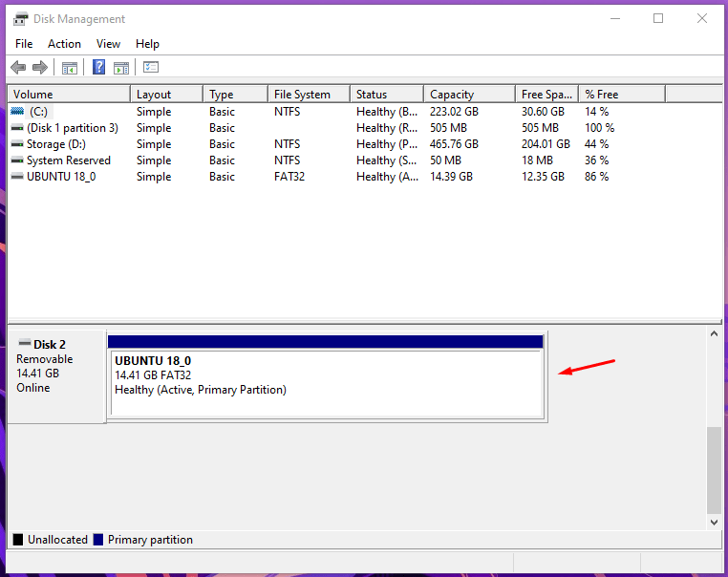Screen dimensions: 728x577
Task: Select the Storage (D:) volume row
Action: click(x=337, y=144)
